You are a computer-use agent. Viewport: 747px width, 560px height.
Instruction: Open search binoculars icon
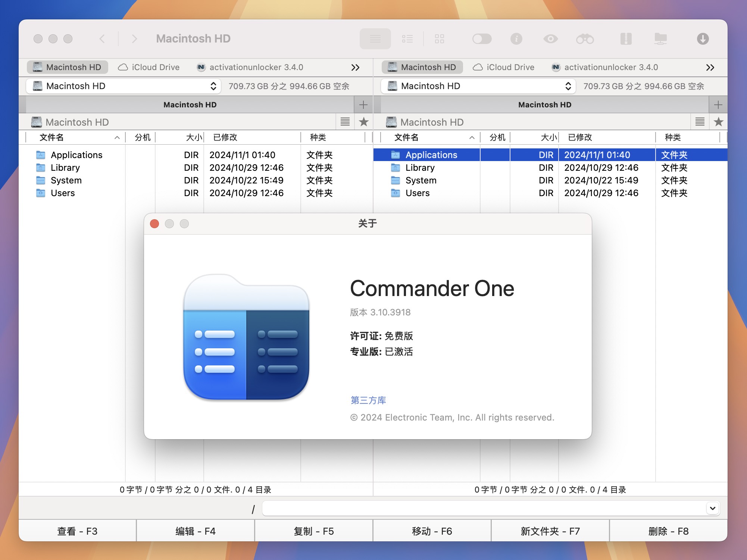[585, 39]
